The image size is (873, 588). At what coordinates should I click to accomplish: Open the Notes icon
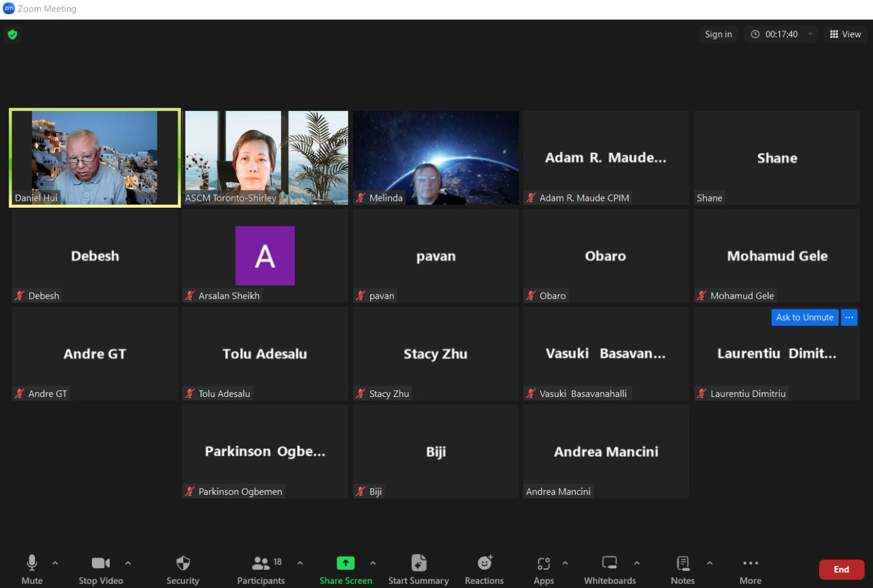682,563
